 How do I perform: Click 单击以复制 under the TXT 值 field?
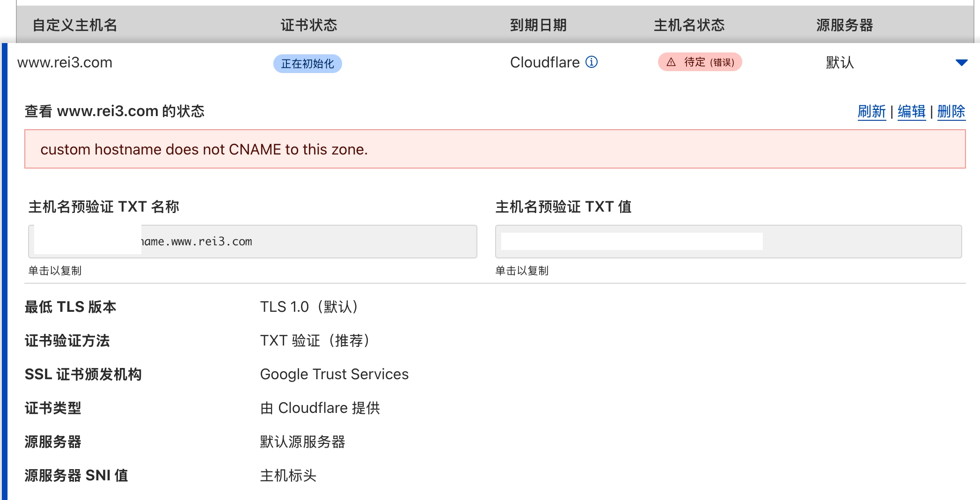(x=522, y=271)
